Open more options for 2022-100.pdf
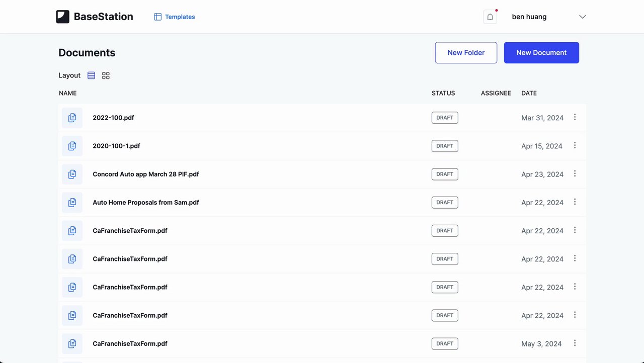Image resolution: width=644 pixels, height=363 pixels. [575, 117]
